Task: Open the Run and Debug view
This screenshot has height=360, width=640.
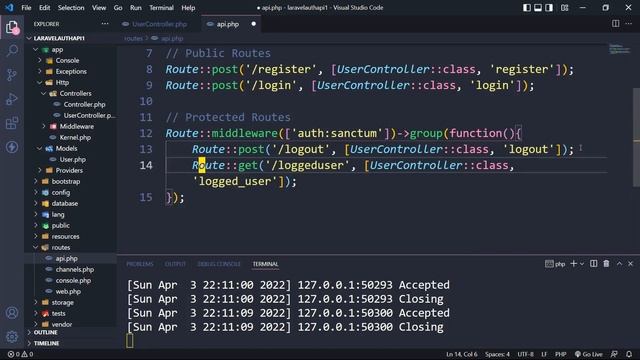Action: click(x=12, y=99)
